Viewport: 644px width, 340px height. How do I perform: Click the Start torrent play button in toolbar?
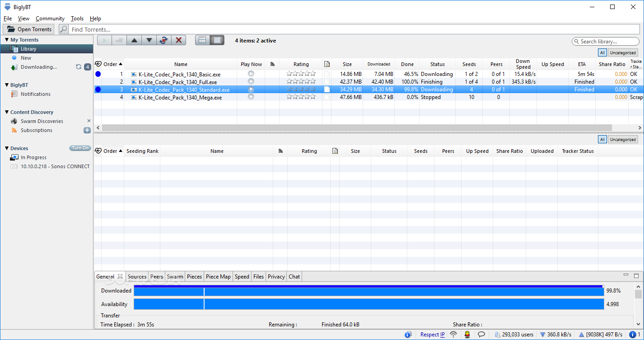pos(104,40)
